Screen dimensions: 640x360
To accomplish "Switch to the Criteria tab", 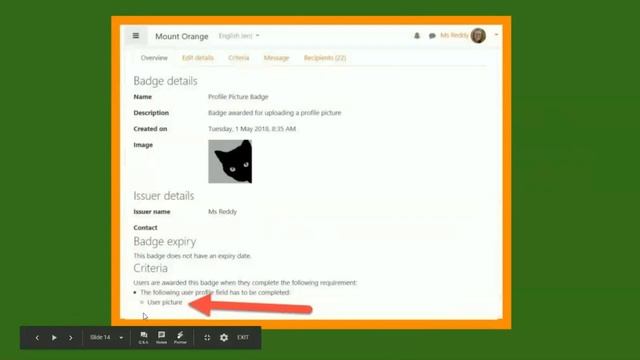I will 238,58.
